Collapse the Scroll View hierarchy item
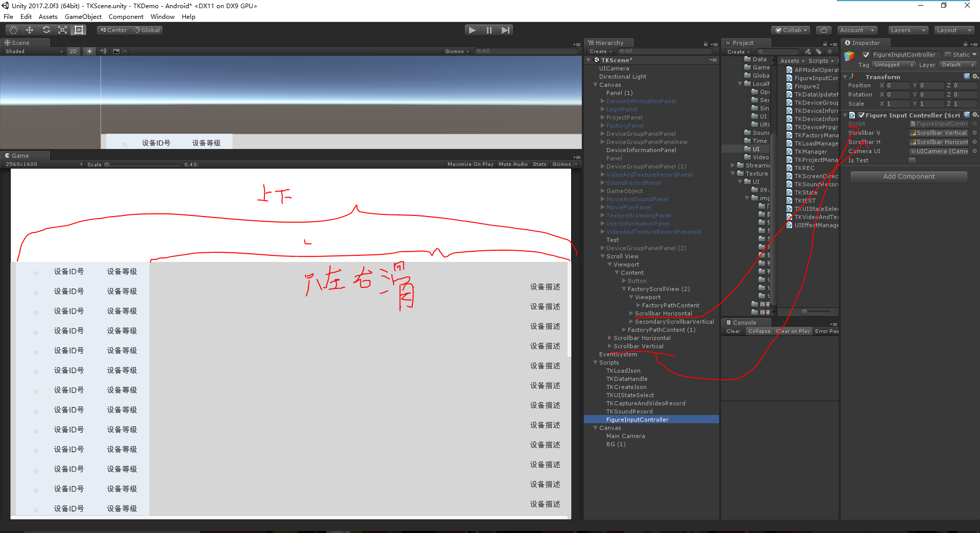Viewport: 980px width, 533px height. (603, 256)
